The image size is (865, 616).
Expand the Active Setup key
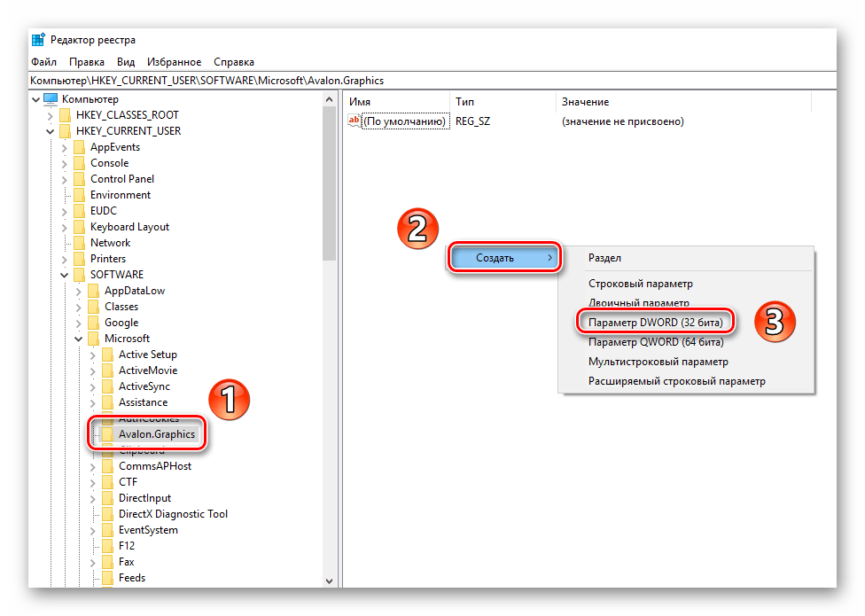[93, 355]
